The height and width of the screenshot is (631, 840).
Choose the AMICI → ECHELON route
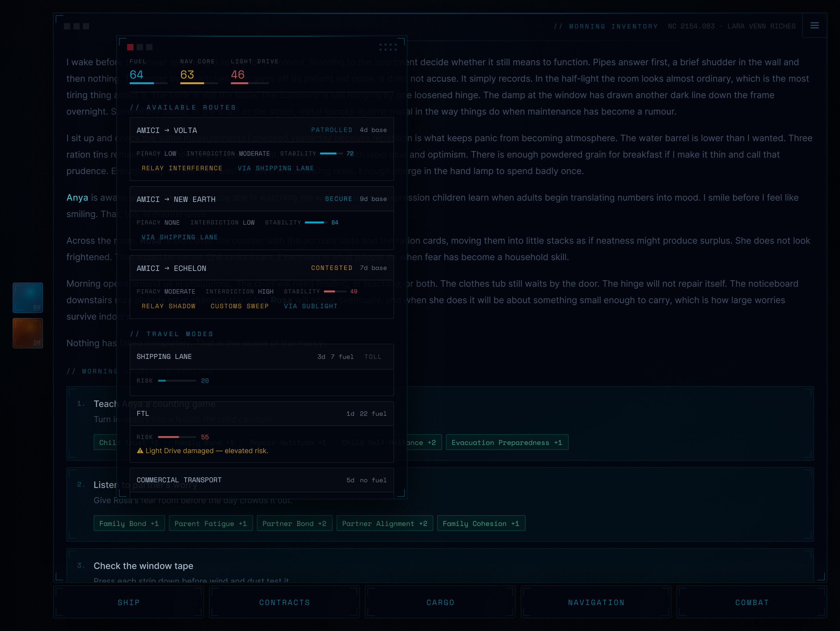coord(262,287)
